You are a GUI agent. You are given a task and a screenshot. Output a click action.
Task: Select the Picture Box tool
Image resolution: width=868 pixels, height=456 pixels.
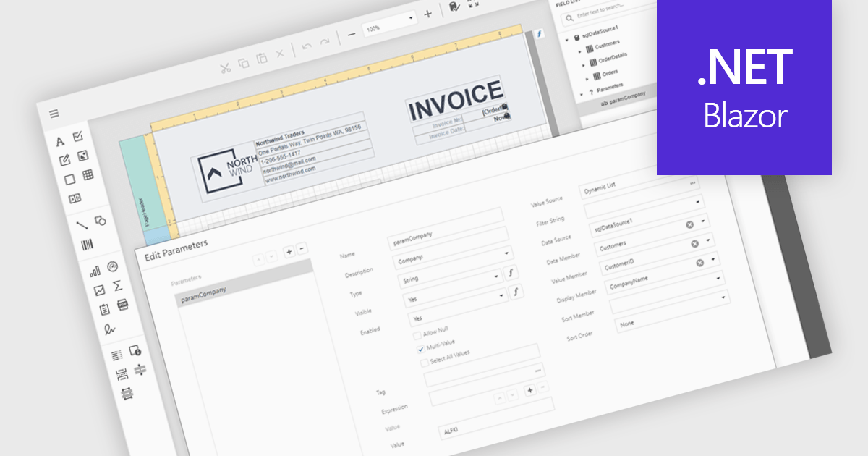[x=83, y=155]
